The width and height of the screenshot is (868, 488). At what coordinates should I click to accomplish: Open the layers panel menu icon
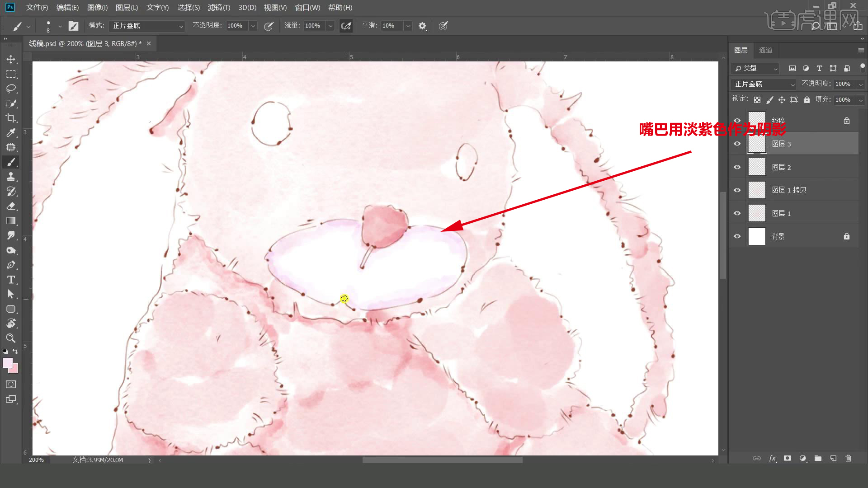(861, 50)
